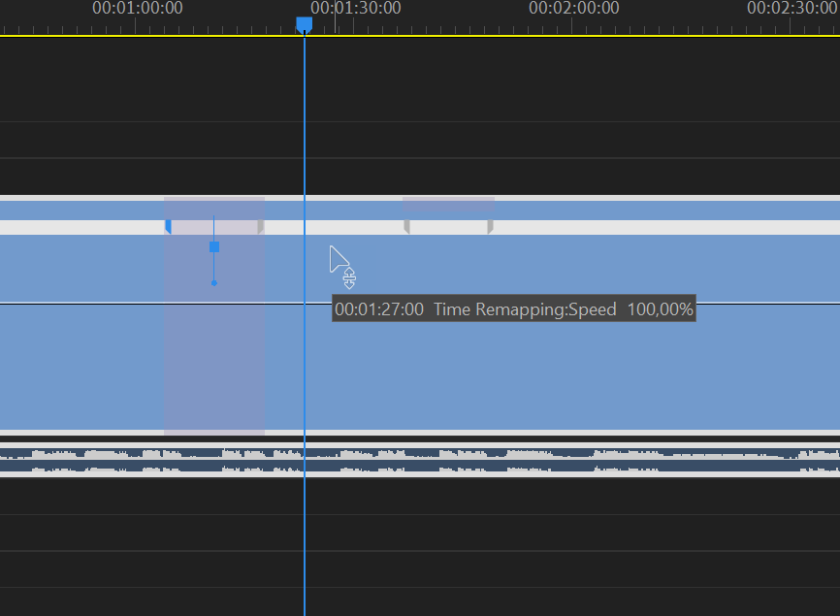840x616 pixels.
Task: Click the small keyframe dot below the square handle
Action: pyautogui.click(x=214, y=282)
